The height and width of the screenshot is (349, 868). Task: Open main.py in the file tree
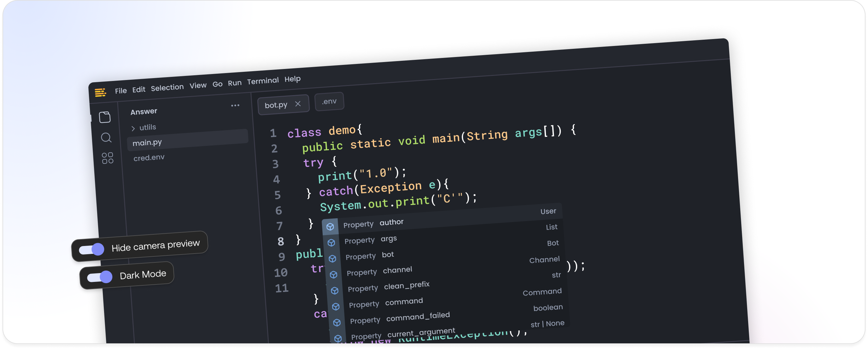point(147,143)
